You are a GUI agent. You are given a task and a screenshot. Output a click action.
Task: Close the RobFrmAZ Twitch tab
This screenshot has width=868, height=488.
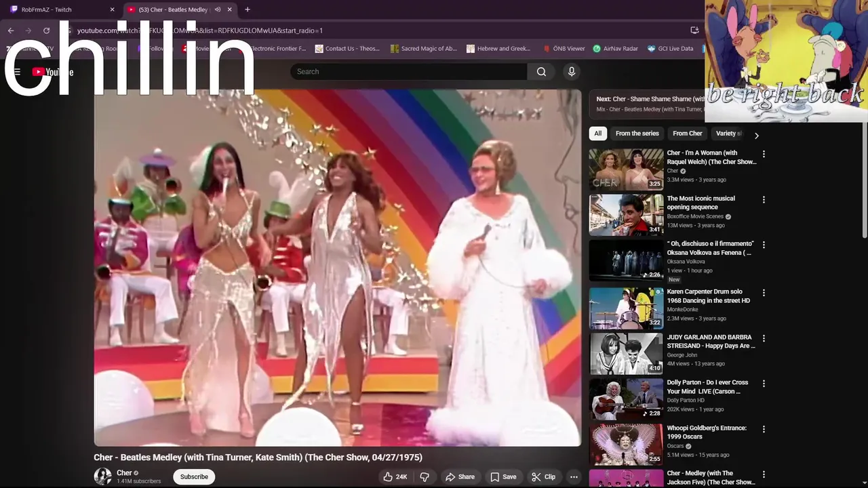click(x=113, y=9)
